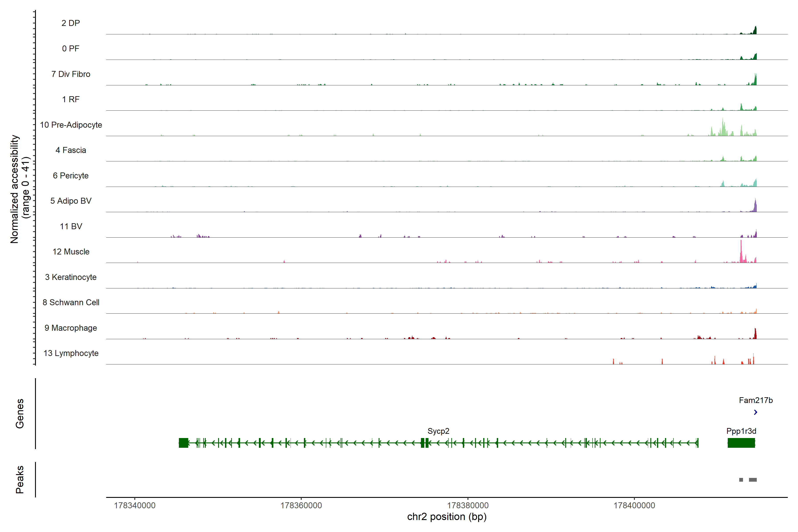Select the Fam217b gene label
Image resolution: width=798 pixels, height=532 pixels.
756,400
